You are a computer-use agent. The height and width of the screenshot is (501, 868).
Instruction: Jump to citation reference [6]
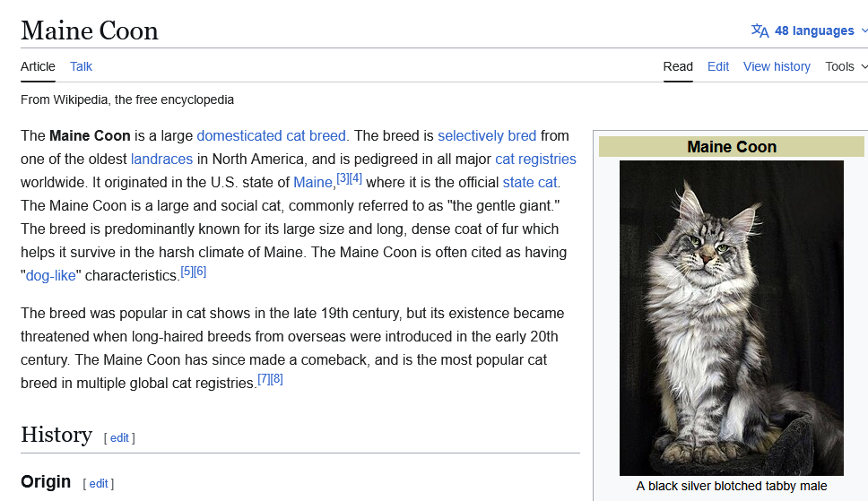tap(200, 272)
